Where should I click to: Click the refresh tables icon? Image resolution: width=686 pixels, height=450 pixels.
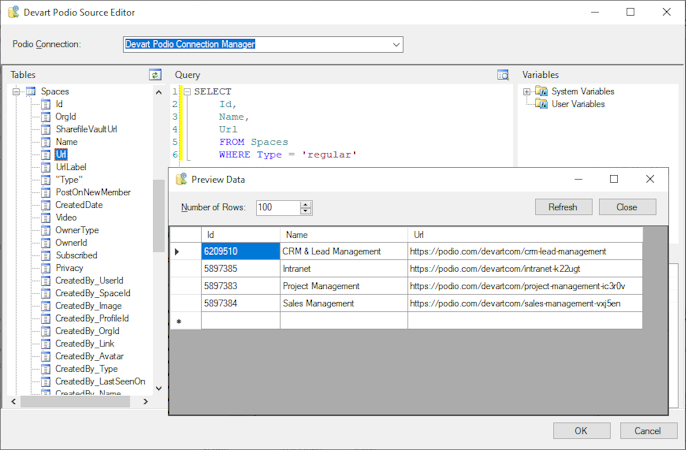[x=155, y=75]
